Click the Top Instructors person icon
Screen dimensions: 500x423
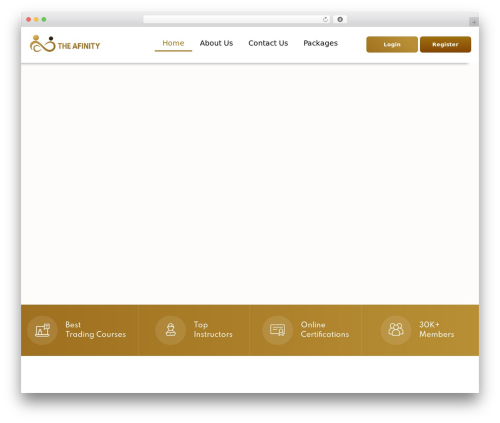(x=171, y=330)
